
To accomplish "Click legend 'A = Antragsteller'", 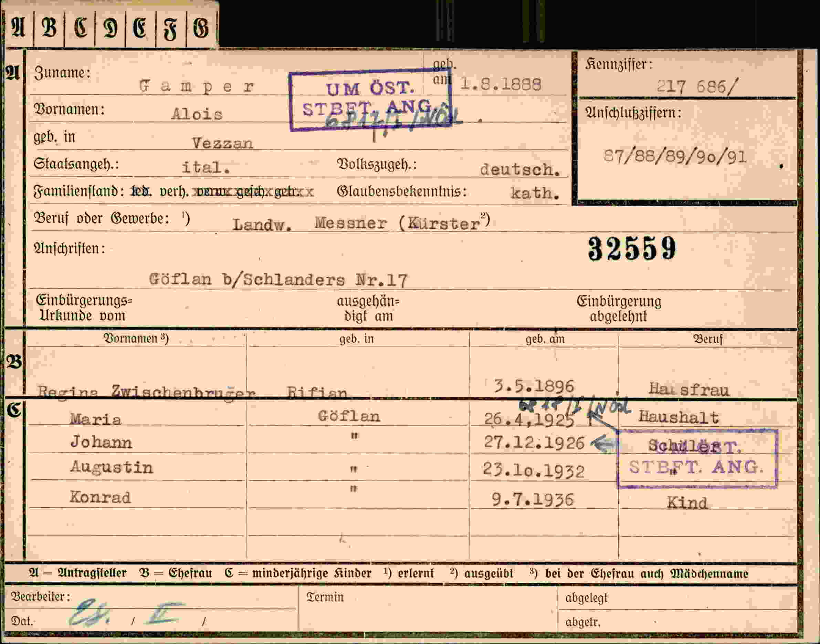I will pos(78,573).
